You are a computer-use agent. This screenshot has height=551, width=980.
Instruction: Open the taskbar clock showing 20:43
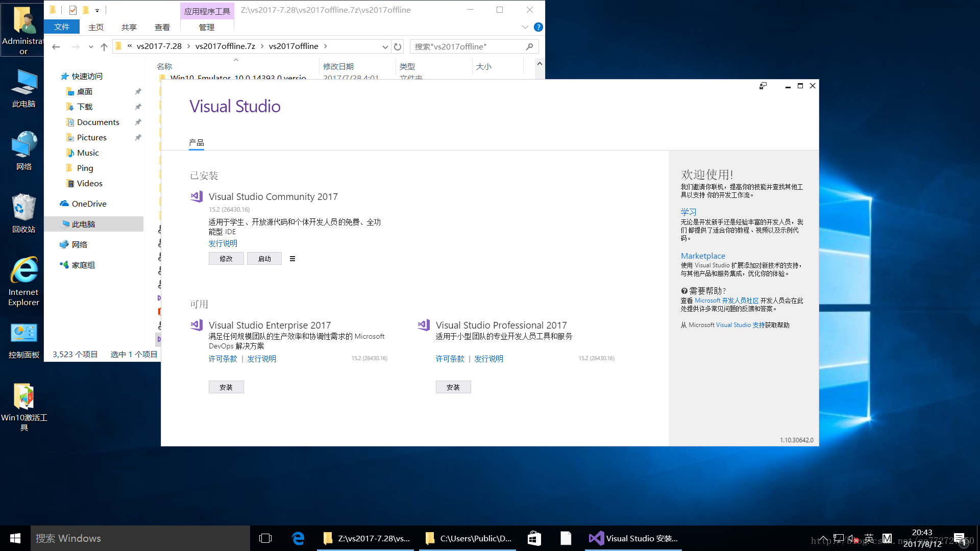(x=922, y=538)
